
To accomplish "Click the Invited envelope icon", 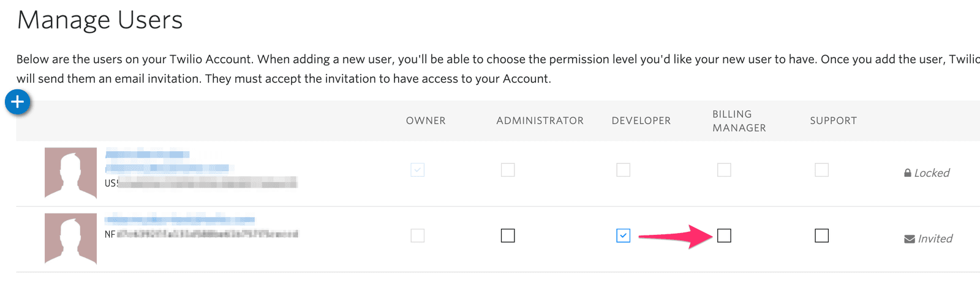I will point(910,239).
